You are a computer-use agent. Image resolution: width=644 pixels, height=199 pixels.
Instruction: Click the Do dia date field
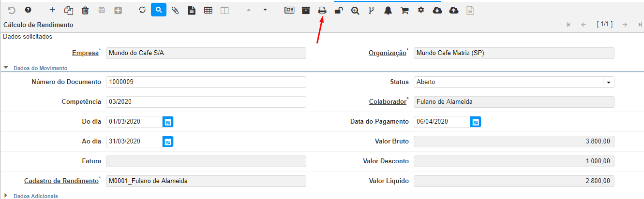pyautogui.click(x=134, y=122)
